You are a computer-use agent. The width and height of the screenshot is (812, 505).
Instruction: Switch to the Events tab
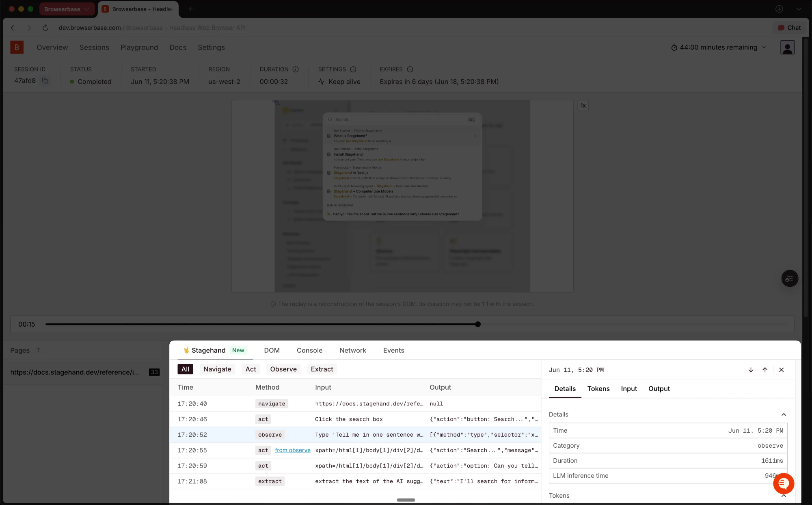(x=393, y=350)
